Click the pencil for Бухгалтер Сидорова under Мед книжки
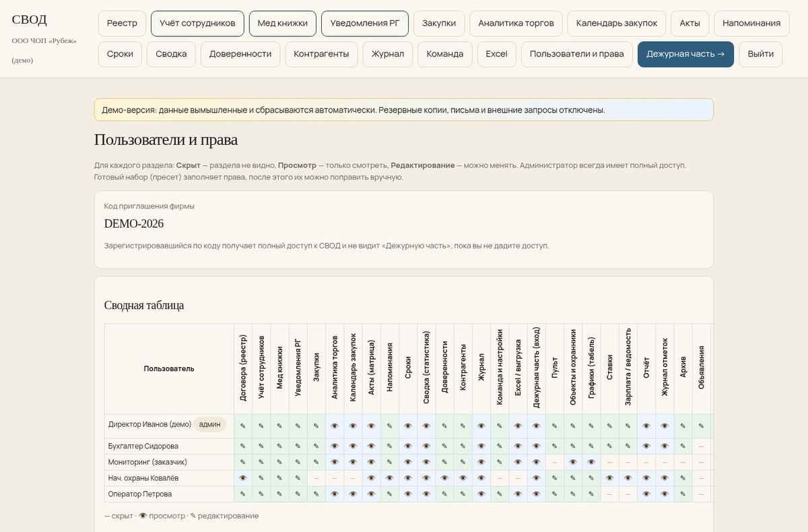This screenshot has height=532, width=808. coord(279,446)
